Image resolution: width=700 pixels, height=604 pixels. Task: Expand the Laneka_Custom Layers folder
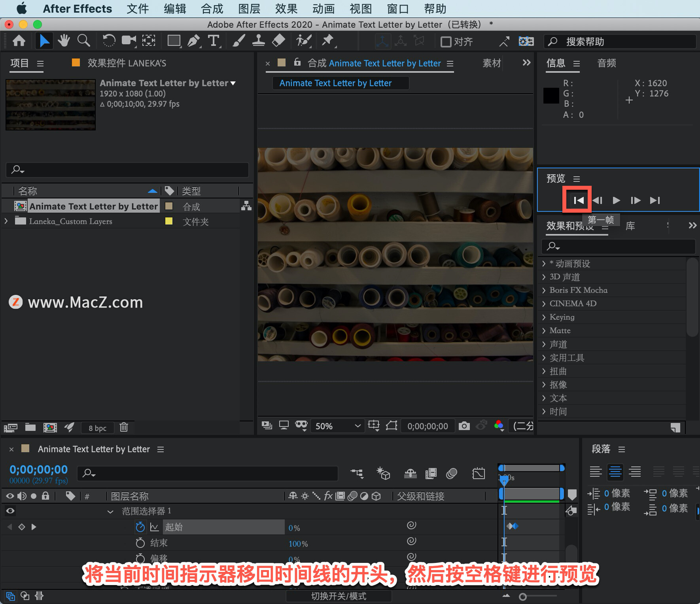coord(6,221)
